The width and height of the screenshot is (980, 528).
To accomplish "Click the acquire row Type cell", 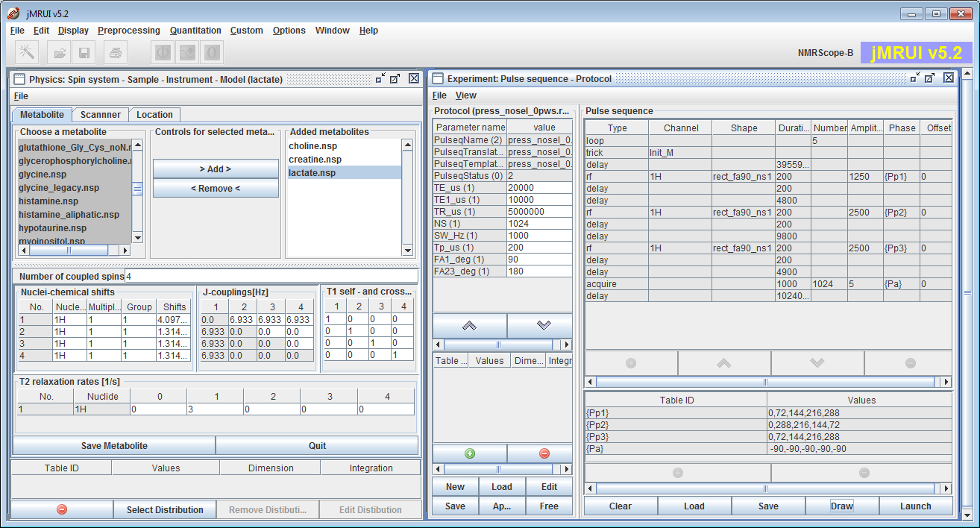I will 617,284.
